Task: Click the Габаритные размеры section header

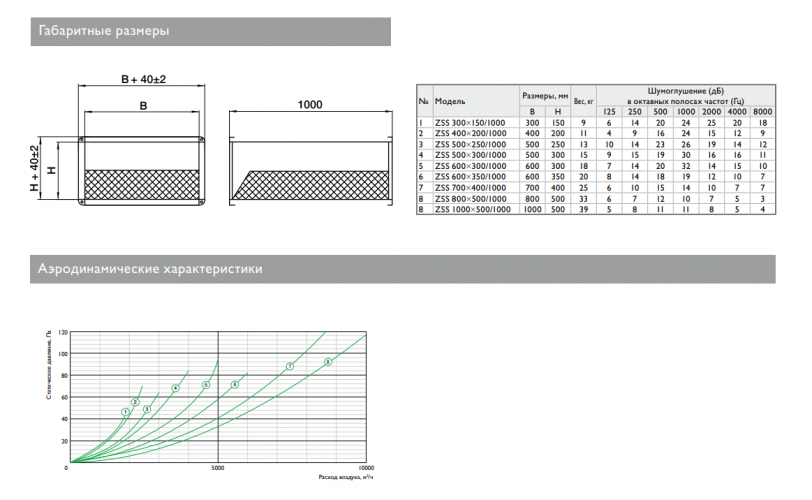Action: (x=211, y=31)
